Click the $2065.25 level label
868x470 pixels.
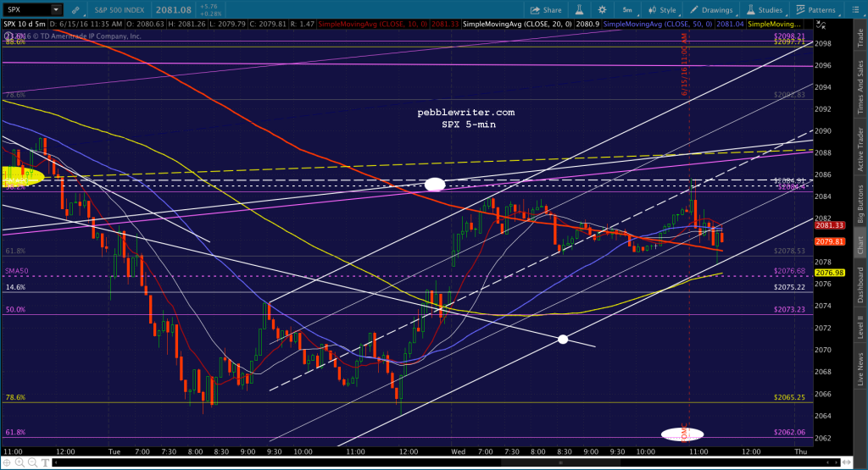pyautogui.click(x=789, y=397)
